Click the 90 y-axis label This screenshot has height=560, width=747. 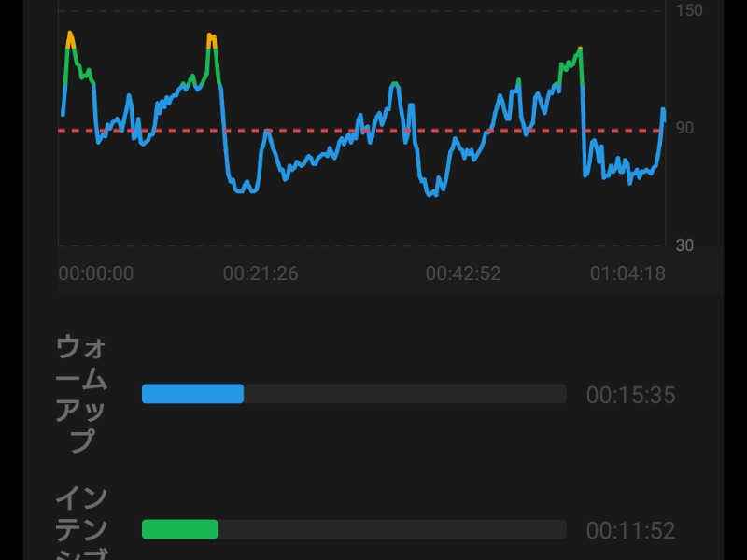click(x=684, y=128)
